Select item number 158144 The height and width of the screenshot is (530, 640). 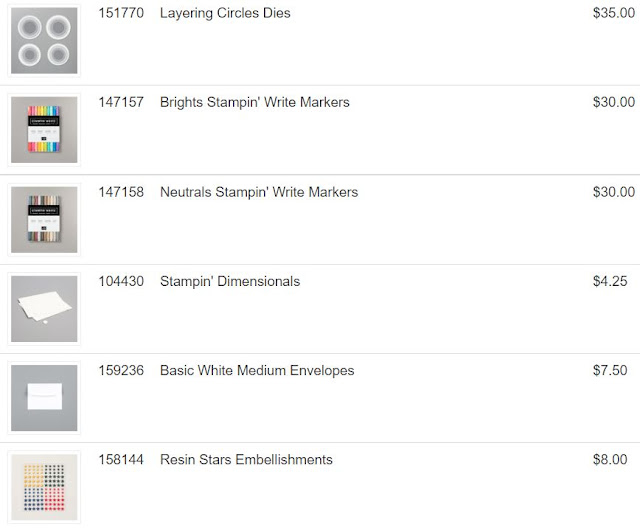coord(121,459)
